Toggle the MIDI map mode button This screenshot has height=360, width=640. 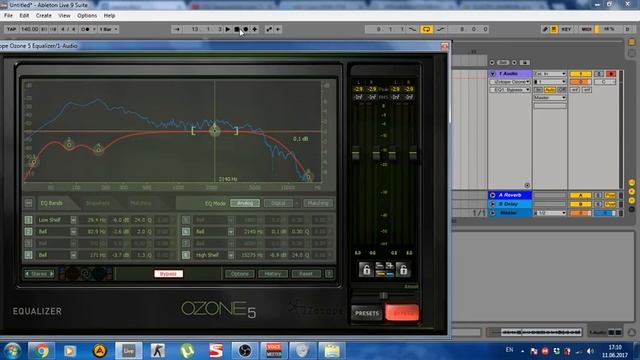(x=586, y=29)
